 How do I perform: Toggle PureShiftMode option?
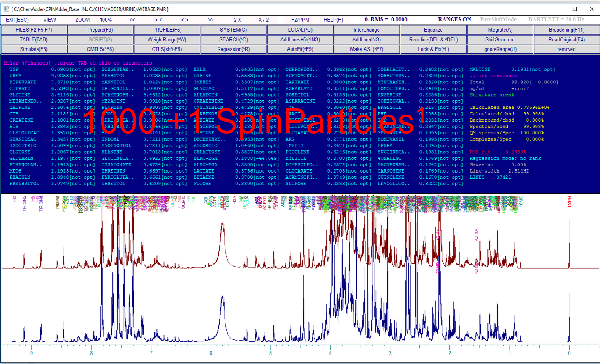pos(498,19)
